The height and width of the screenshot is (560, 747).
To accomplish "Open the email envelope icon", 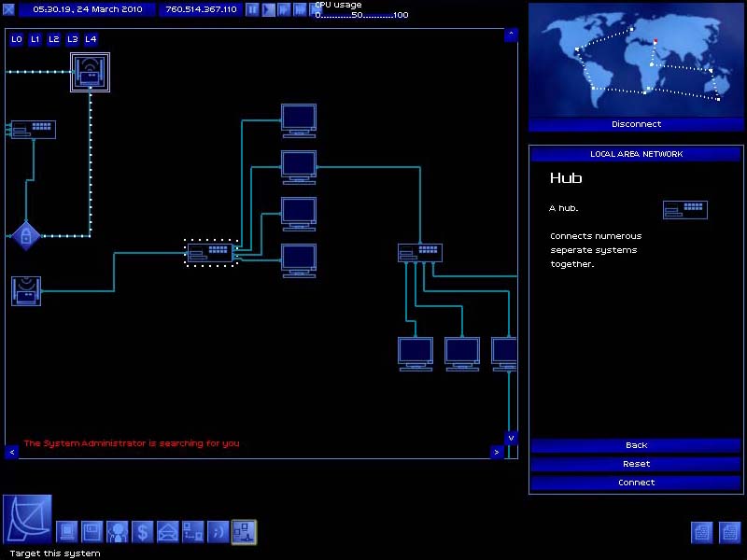I will click(167, 532).
